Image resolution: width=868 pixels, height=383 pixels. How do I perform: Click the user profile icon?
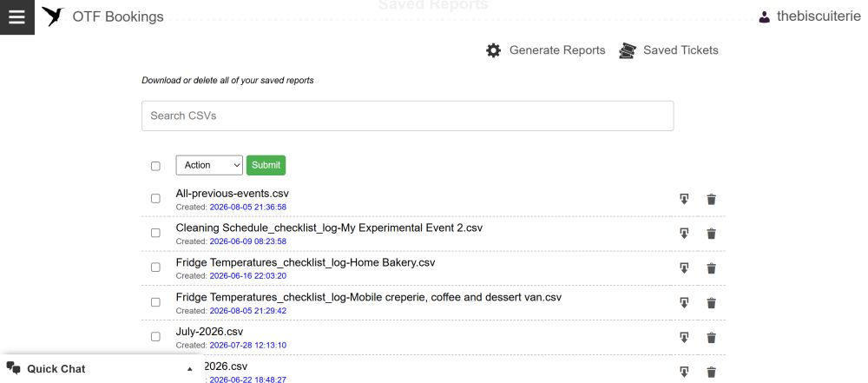click(765, 17)
